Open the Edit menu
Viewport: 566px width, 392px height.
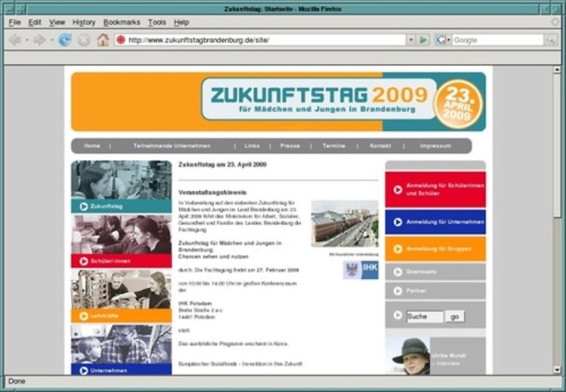click(x=35, y=23)
